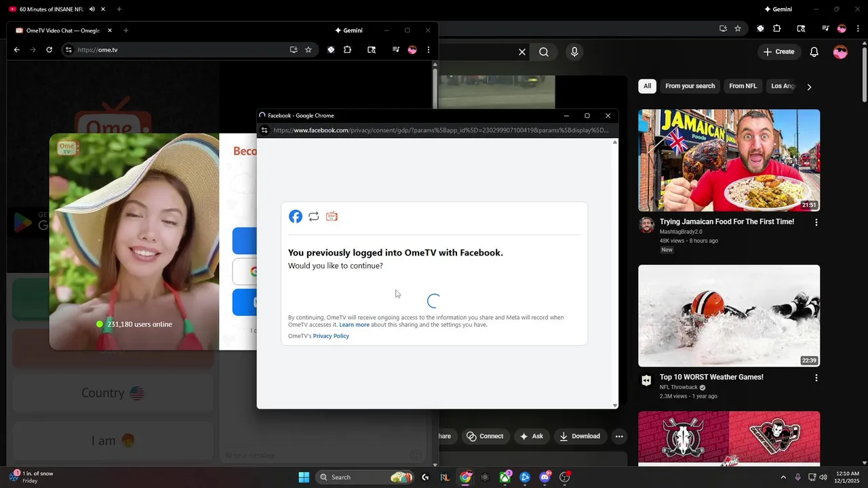Open a new tab in YouTube window
Viewport: 868px width, 488px height.
119,9
